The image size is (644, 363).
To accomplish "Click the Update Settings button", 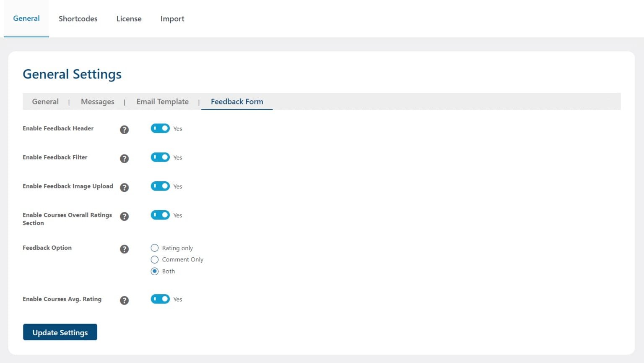I will click(x=60, y=332).
